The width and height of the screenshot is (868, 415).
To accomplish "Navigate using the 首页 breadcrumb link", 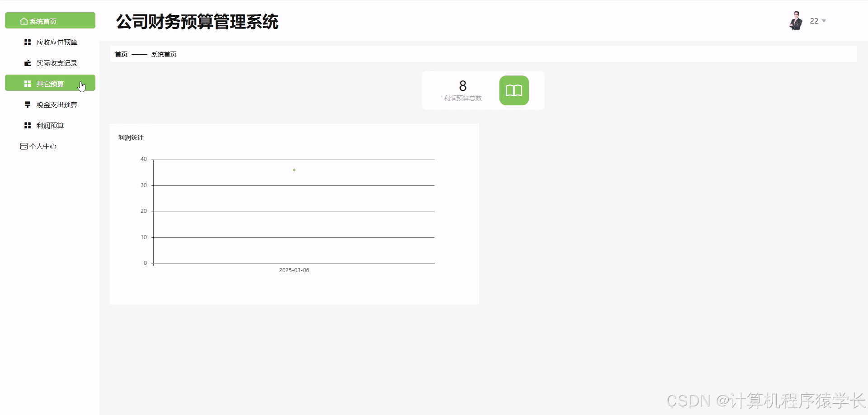I will (121, 54).
